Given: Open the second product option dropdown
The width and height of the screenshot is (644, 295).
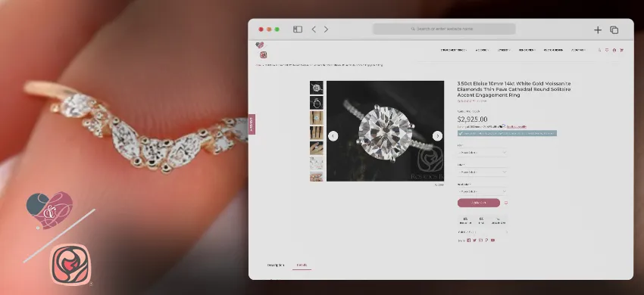Looking at the screenshot, I should (482, 172).
